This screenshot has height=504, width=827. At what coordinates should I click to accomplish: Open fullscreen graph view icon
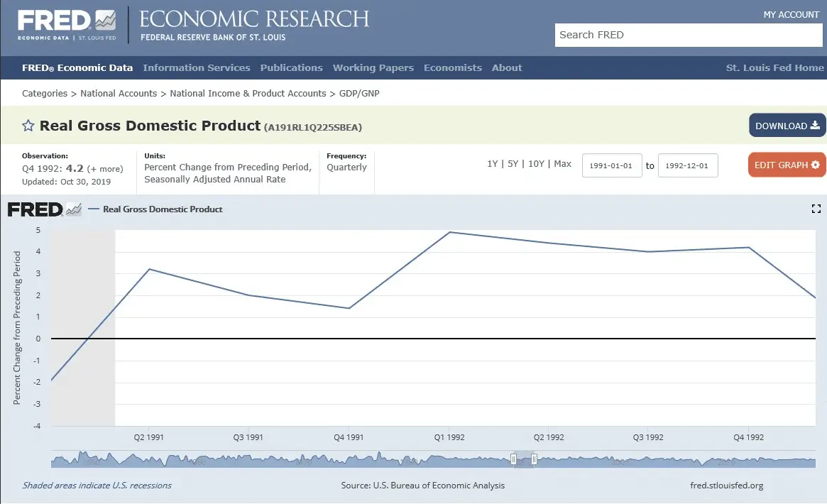[816, 209]
